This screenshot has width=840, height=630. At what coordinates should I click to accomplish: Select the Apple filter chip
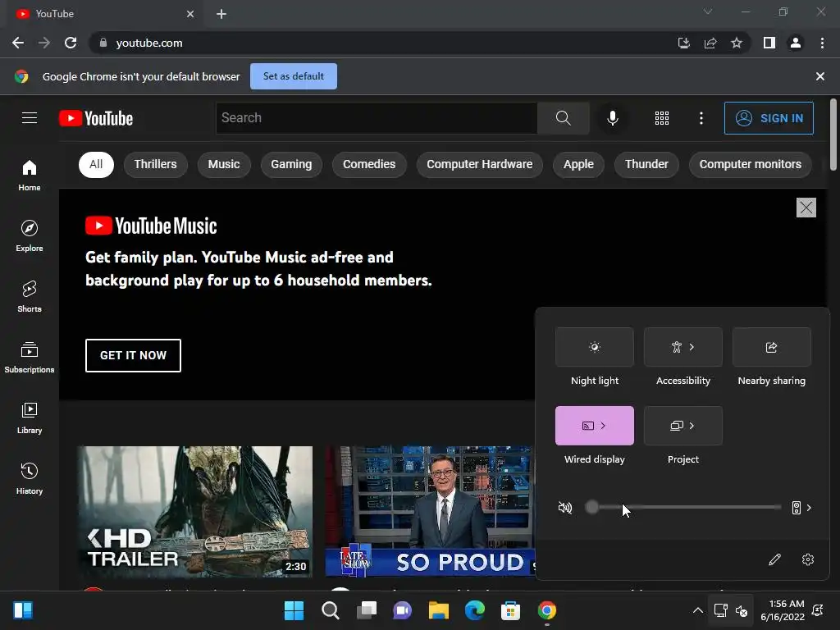pyautogui.click(x=578, y=164)
